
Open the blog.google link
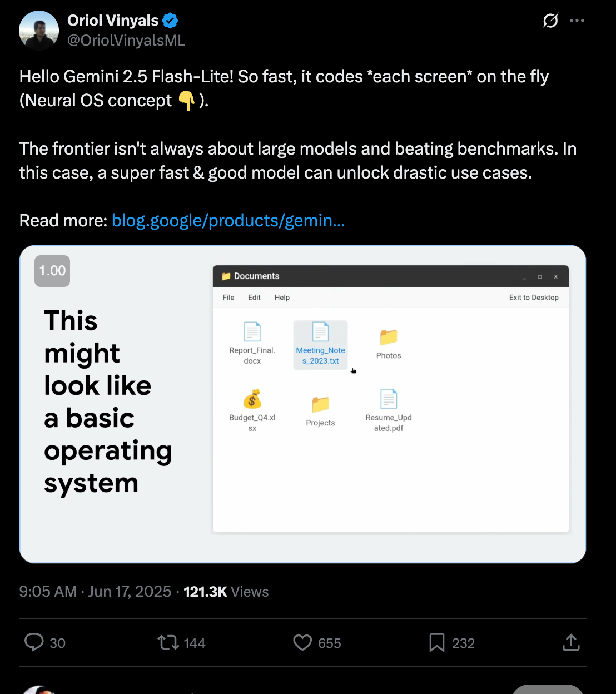tap(228, 221)
